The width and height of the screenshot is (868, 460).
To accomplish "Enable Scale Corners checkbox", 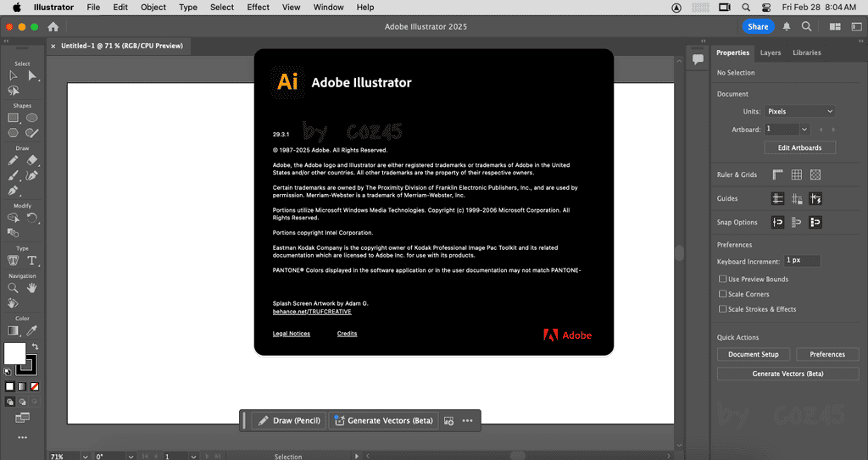I will (722, 294).
